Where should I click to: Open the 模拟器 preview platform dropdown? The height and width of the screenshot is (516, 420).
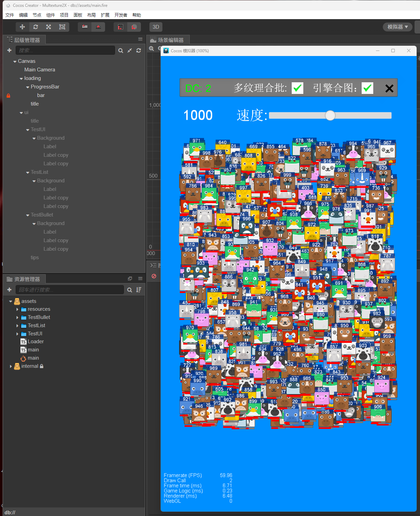tap(397, 27)
